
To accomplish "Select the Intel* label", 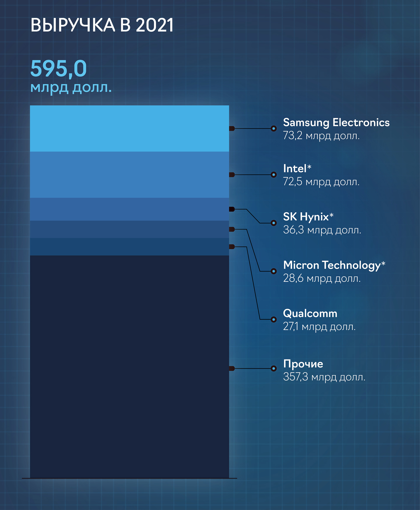I will pyautogui.click(x=297, y=168).
